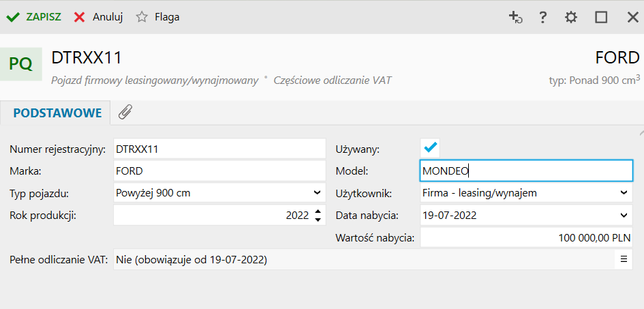Viewport: 644px width, 309px height.
Task: Click the Wartość nabycia amount field
Action: [526, 237]
